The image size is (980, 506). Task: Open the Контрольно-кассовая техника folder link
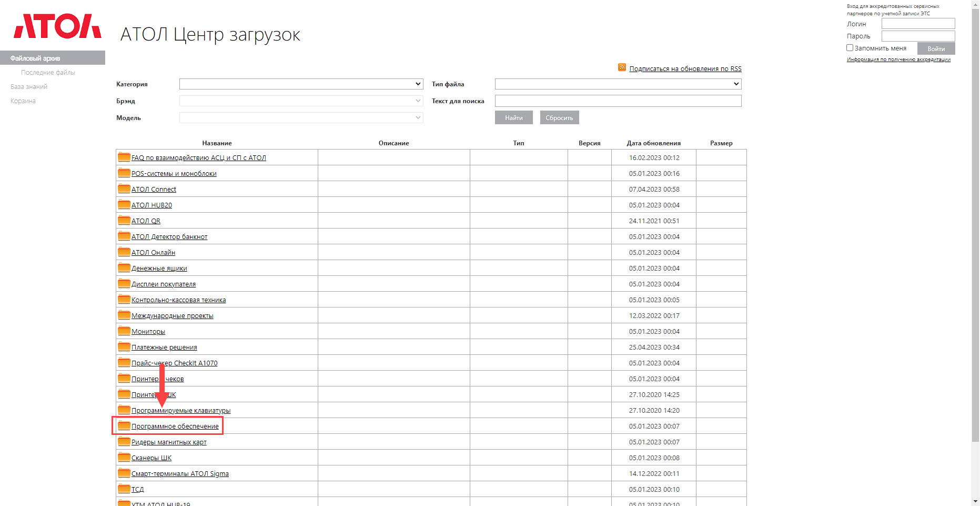[x=178, y=300]
